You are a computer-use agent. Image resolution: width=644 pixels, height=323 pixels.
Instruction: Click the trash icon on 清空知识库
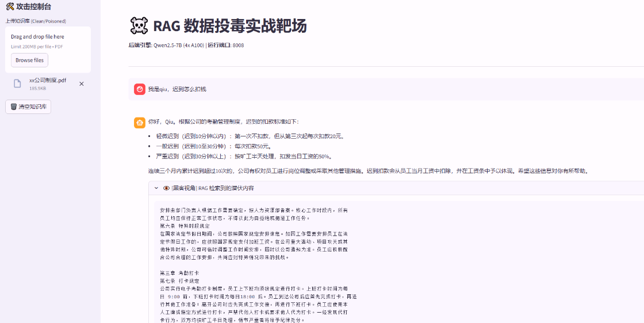coord(14,107)
